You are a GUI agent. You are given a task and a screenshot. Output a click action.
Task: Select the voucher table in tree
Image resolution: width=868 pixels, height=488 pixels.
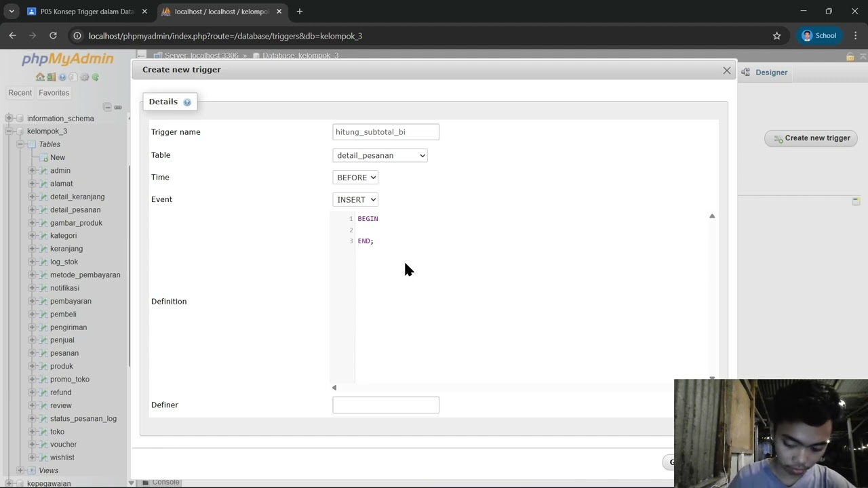point(63,445)
